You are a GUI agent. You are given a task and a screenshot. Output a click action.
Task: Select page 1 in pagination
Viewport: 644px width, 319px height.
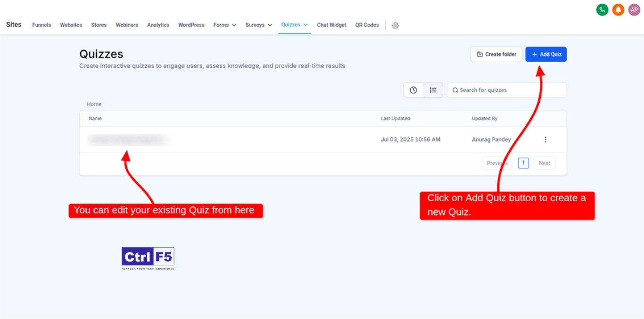(x=523, y=163)
